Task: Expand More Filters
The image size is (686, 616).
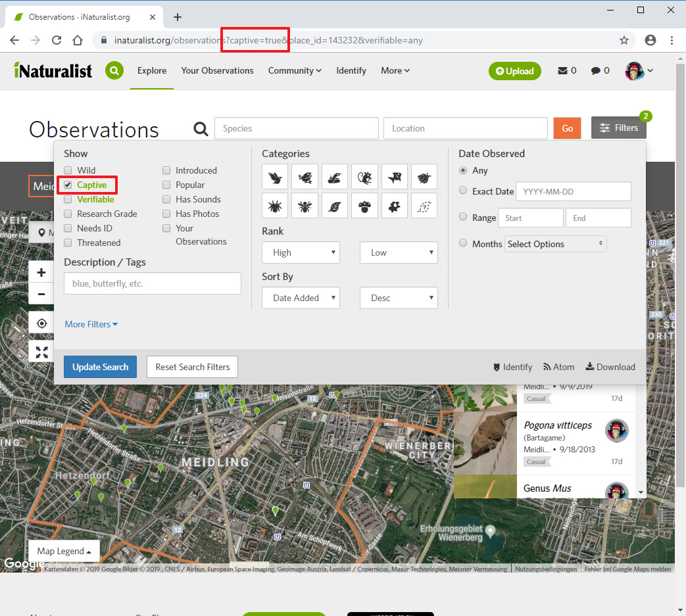Action: (91, 324)
